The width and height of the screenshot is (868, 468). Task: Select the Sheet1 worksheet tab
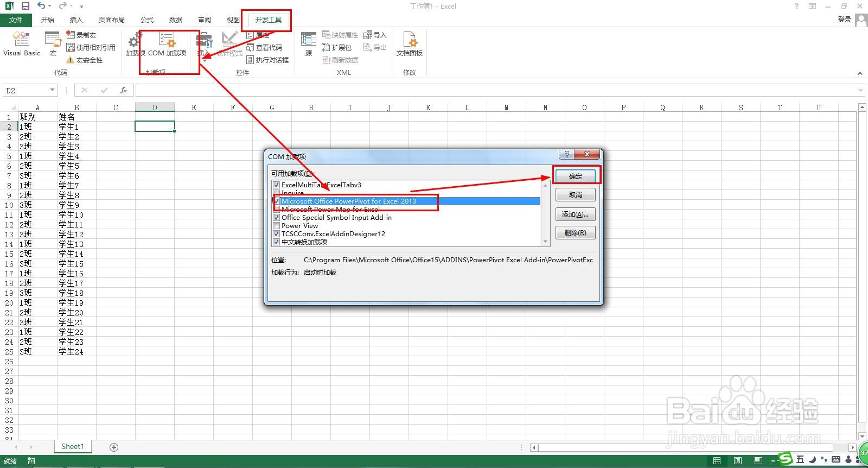pyautogui.click(x=73, y=446)
